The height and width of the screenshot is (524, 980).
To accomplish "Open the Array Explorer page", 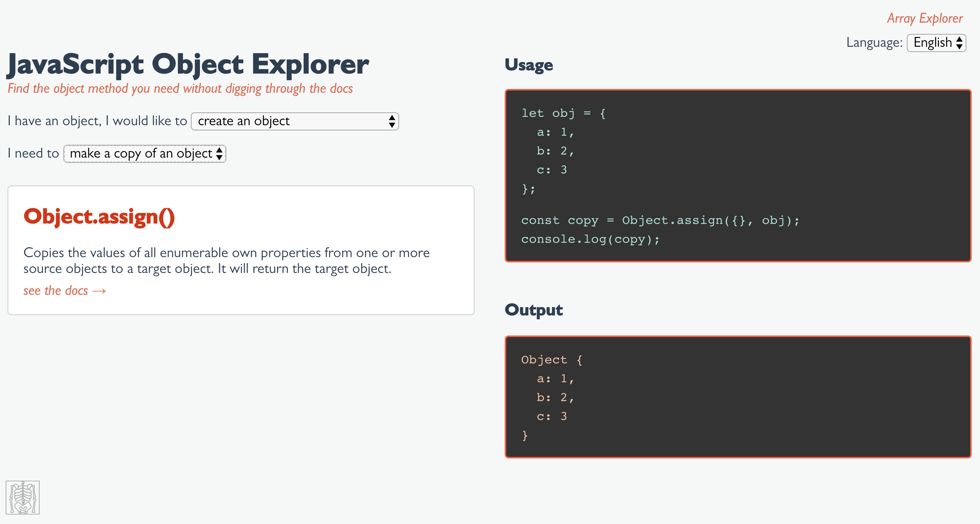I will click(925, 18).
